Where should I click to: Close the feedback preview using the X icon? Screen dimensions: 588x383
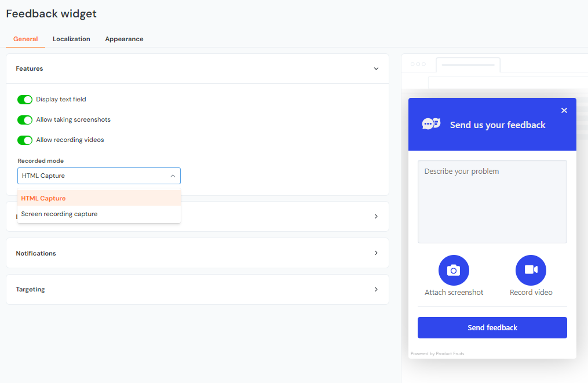[x=564, y=110]
